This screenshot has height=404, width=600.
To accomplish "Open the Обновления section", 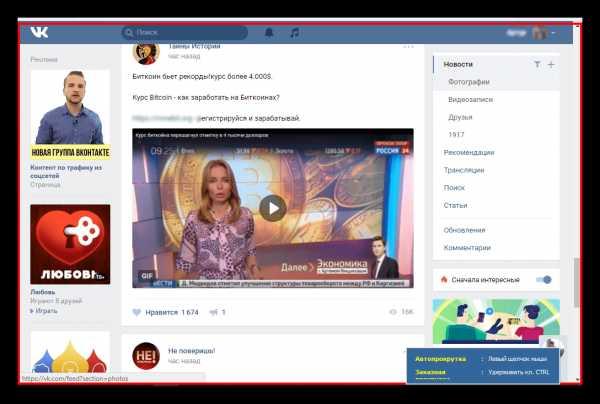I will tap(464, 230).
